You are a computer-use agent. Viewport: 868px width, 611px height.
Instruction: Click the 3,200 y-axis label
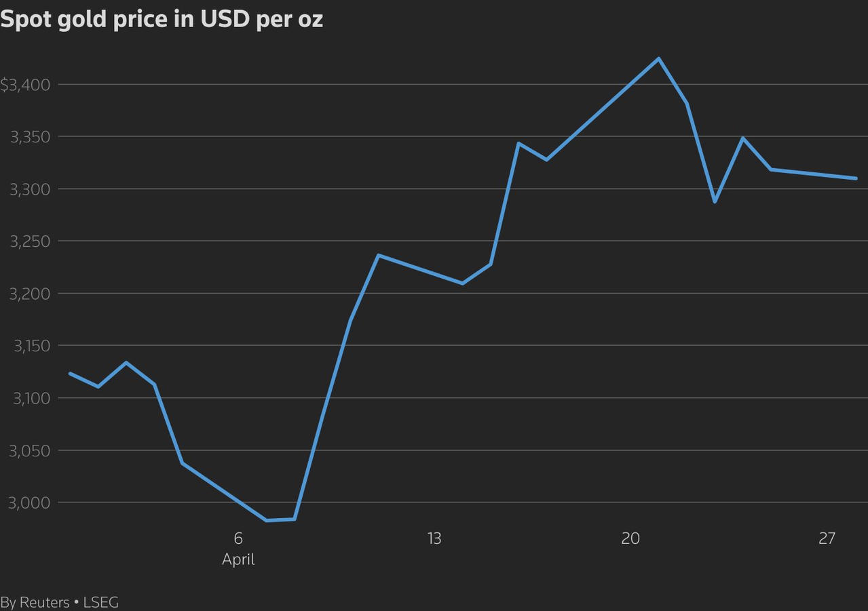coord(31,294)
